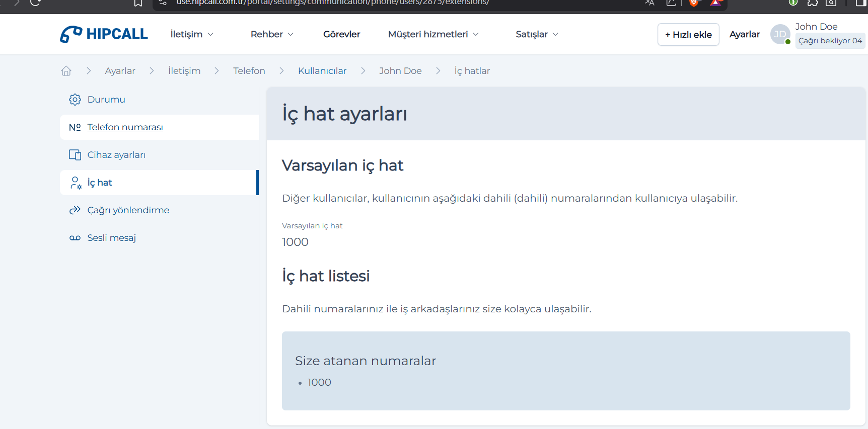Open the Satışlar dropdown menu

pyautogui.click(x=537, y=34)
